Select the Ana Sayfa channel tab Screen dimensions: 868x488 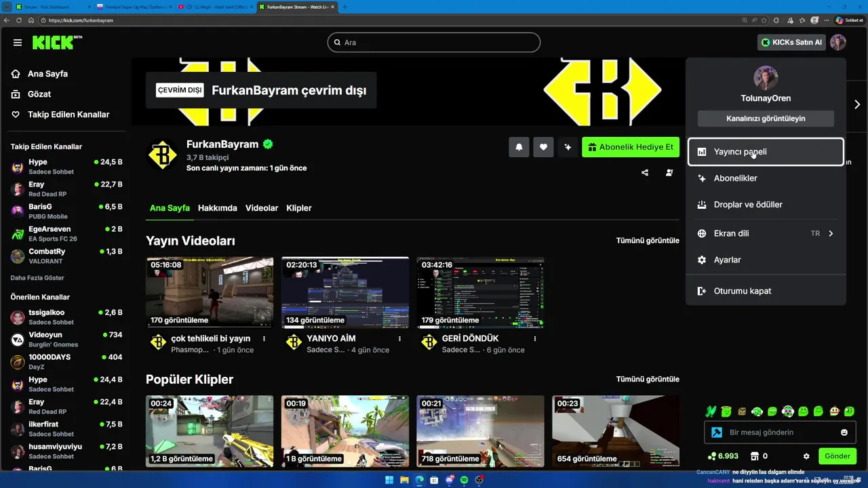click(170, 208)
